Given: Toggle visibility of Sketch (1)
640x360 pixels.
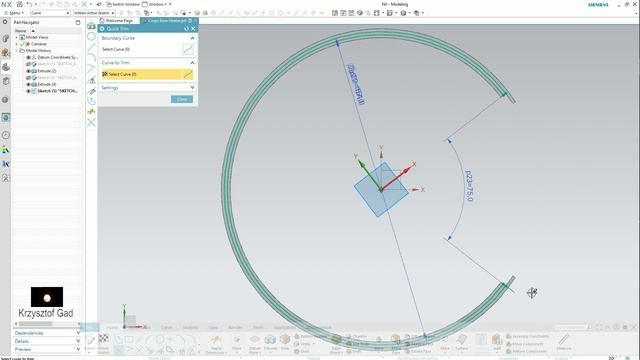Looking at the screenshot, I should pyautogui.click(x=29, y=64).
